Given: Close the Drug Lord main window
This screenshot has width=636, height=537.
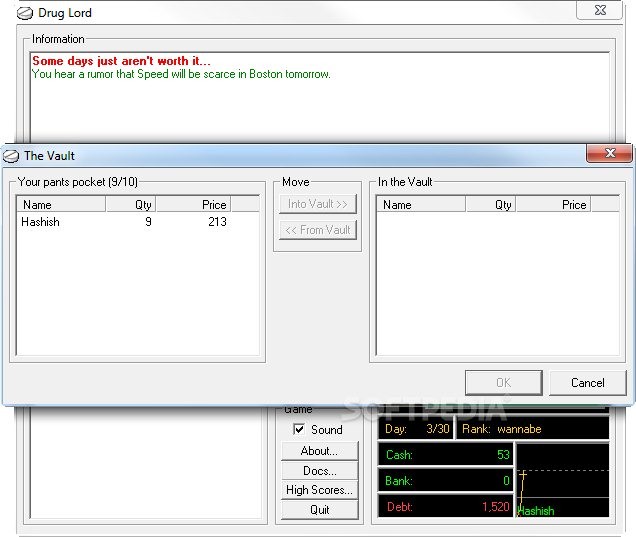Looking at the screenshot, I should (599, 10).
